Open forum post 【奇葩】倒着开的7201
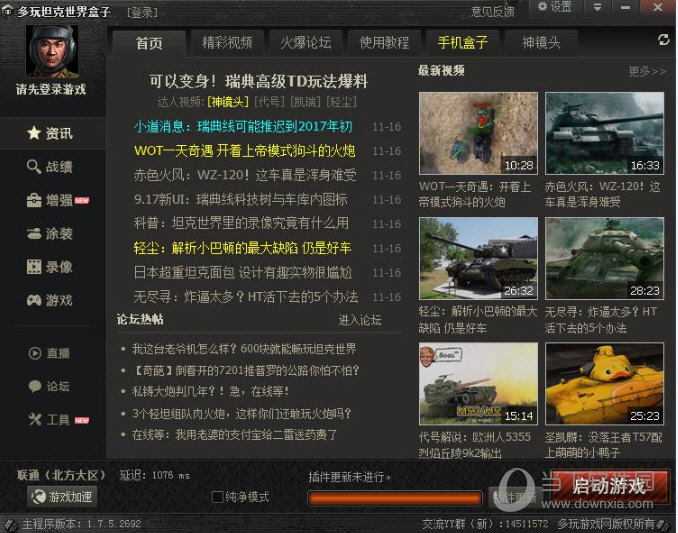 point(246,370)
